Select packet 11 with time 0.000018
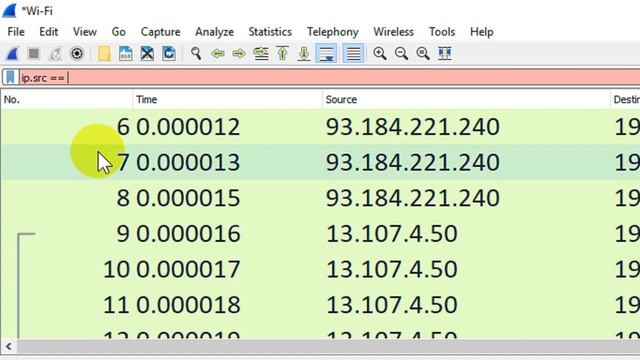Image resolution: width=640 pixels, height=360 pixels. coord(320,305)
